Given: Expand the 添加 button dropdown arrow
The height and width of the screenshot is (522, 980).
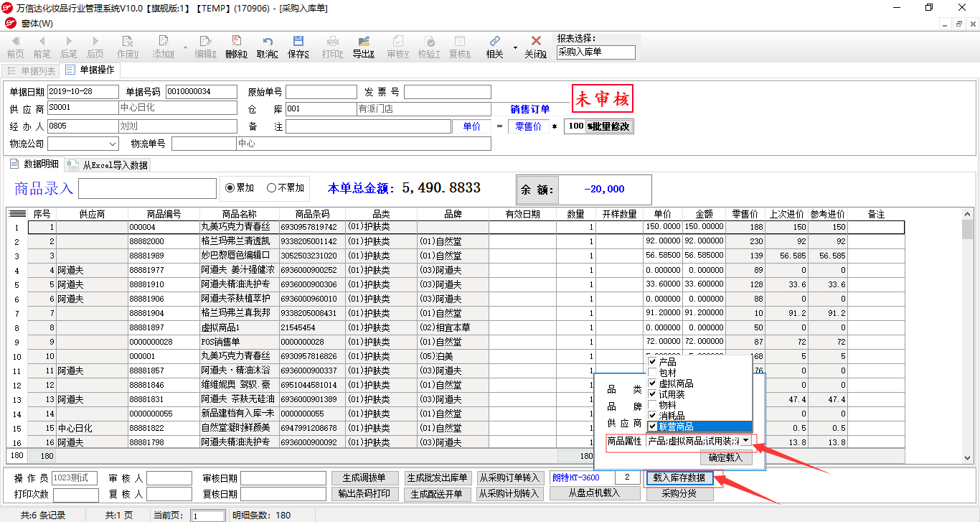Looking at the screenshot, I should click(186, 48).
